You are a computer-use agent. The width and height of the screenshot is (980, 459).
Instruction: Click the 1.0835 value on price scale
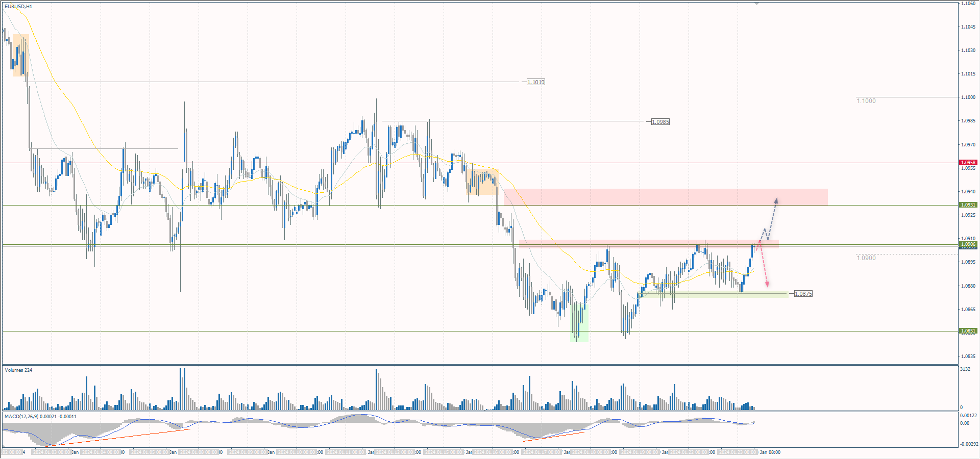point(968,356)
